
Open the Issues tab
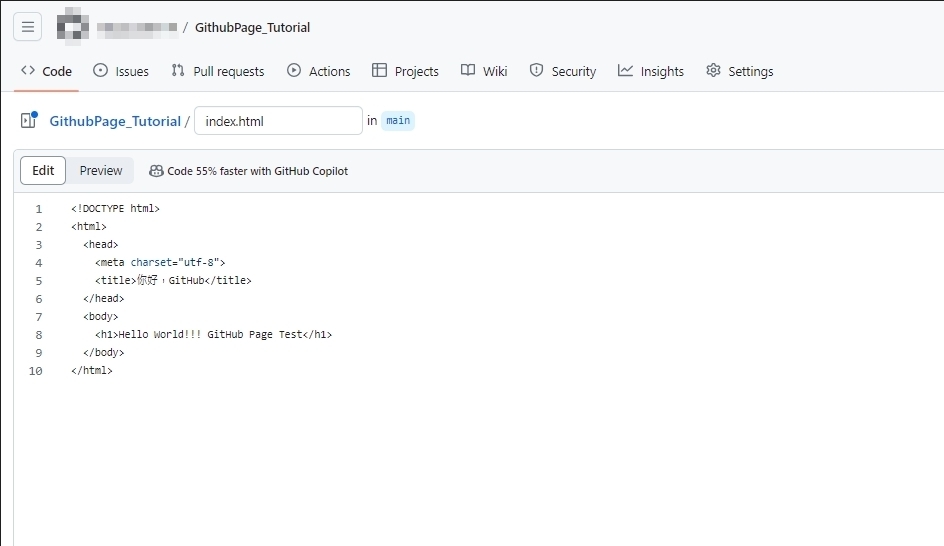click(x=121, y=71)
